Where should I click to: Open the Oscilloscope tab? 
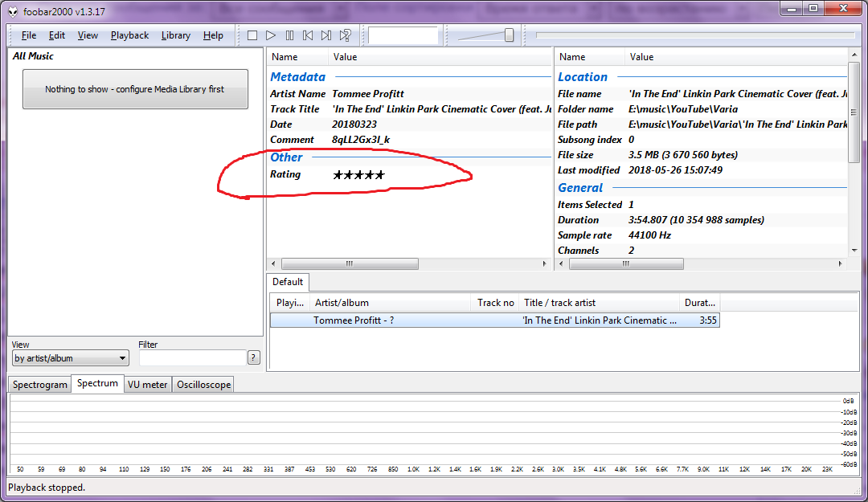pos(203,385)
